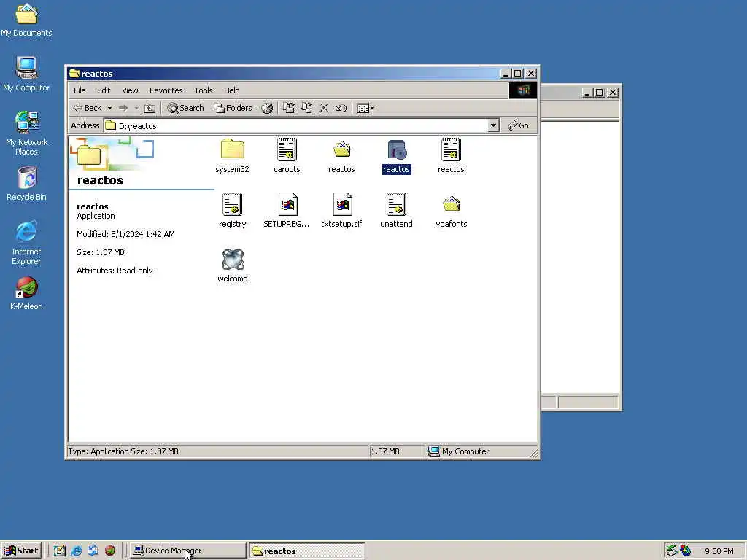
Task: Click the taskbar clock showing 9:38 PM
Action: click(719, 551)
